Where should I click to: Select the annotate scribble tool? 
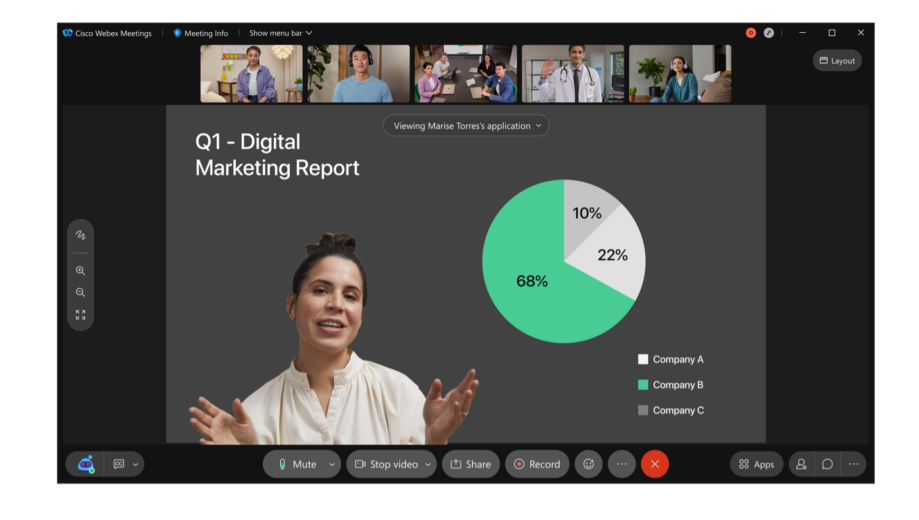pos(80,235)
